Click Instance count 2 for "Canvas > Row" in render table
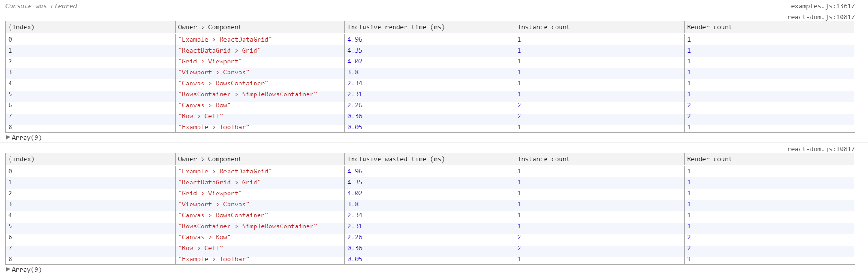 519,105
